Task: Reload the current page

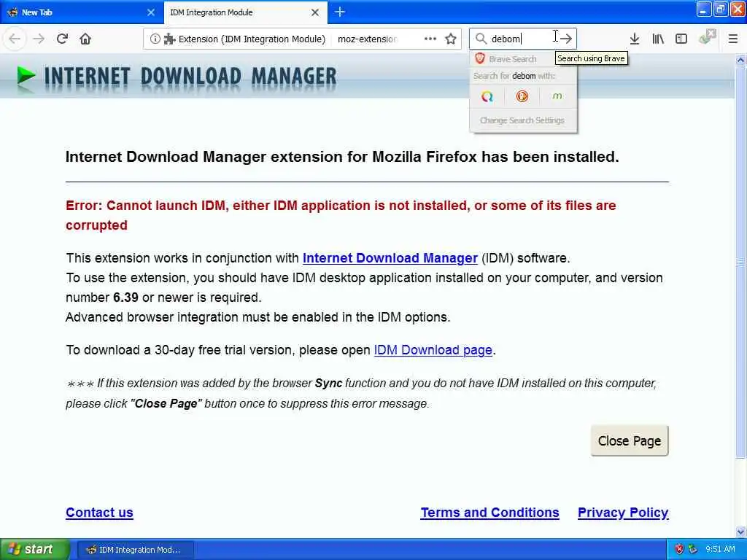Action: 62,39
